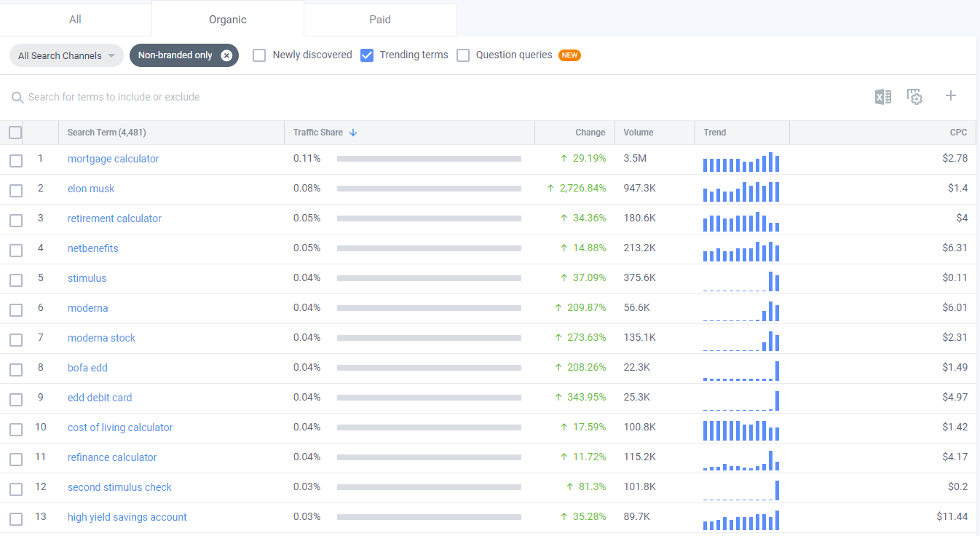This screenshot has height=536, width=980.
Task: Remove the Non-branded only filter
Action: tap(226, 55)
